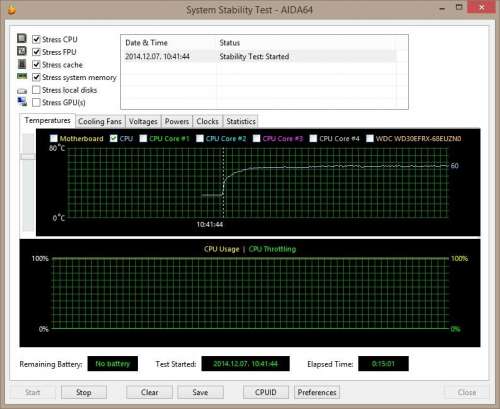Viewport: 500px width, 409px height.
Task: Click the FPU icon beside Stress FPU
Action: (x=22, y=51)
